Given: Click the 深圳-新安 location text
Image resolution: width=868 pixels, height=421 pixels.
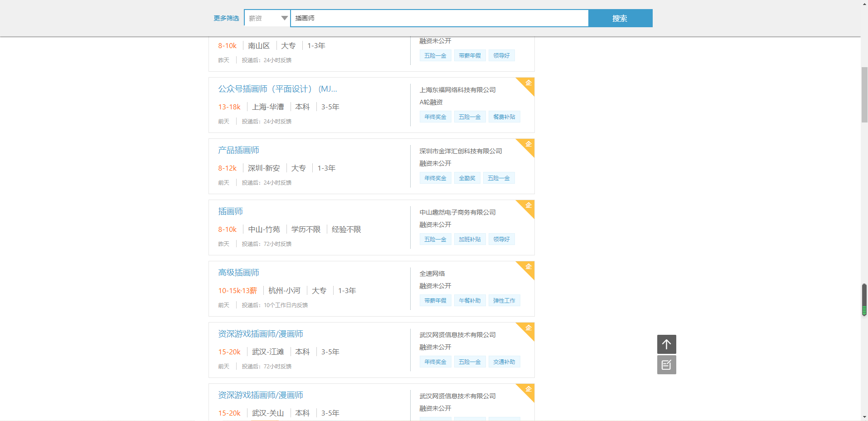Looking at the screenshot, I should coord(264,168).
